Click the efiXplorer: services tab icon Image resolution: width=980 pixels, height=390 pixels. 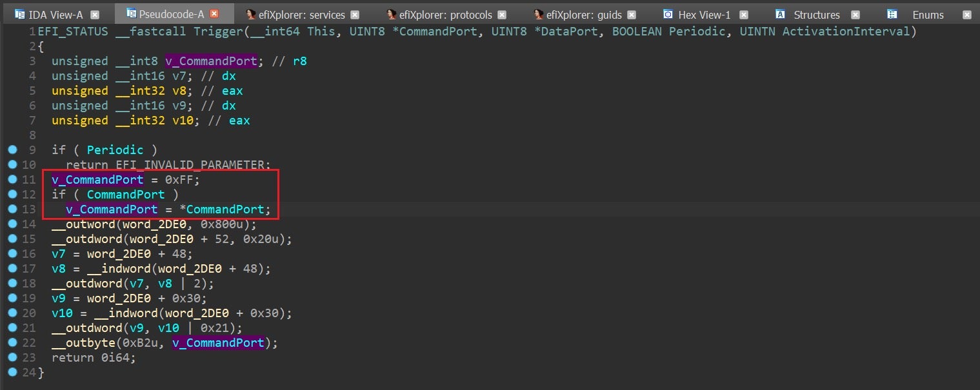click(250, 14)
